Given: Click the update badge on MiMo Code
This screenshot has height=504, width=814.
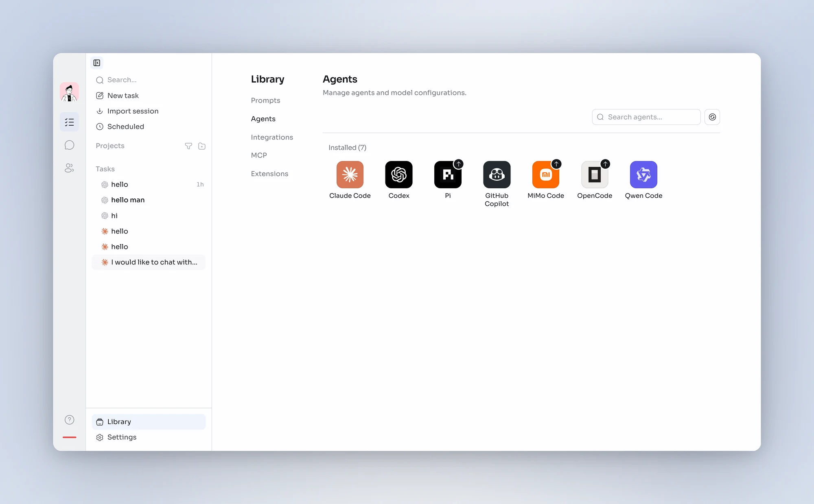Looking at the screenshot, I should (556, 164).
